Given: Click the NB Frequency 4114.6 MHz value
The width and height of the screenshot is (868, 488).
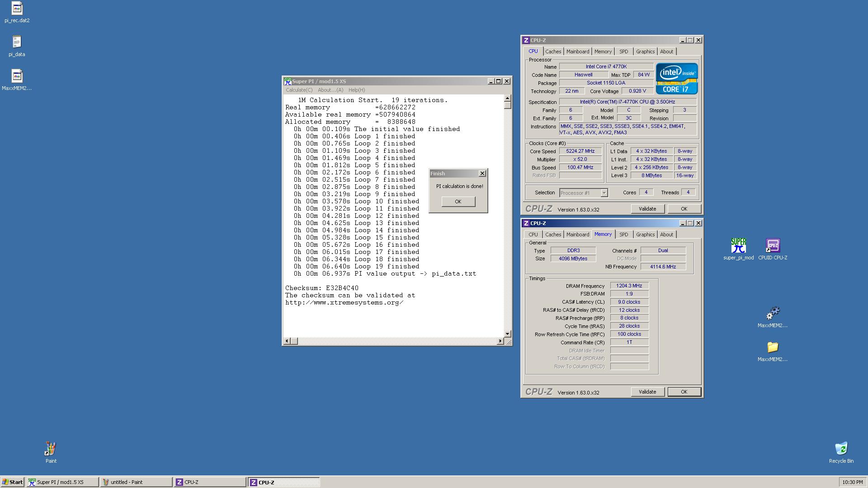Looking at the screenshot, I should 663,267.
